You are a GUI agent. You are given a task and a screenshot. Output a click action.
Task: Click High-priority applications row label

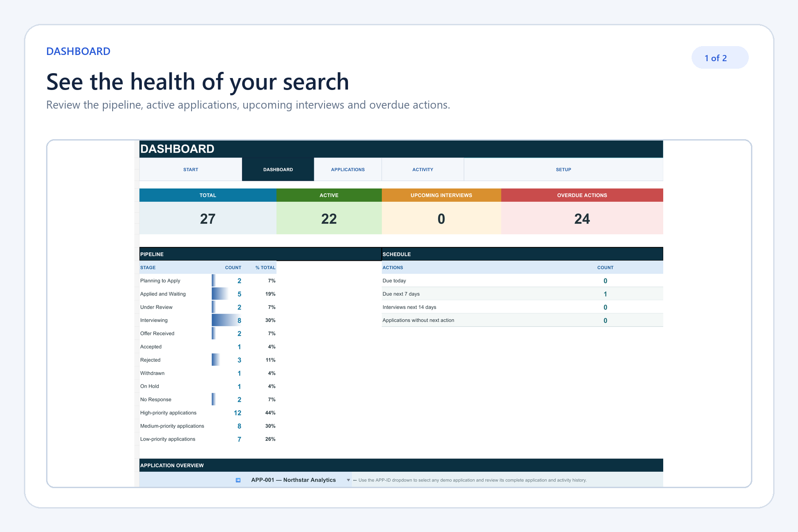click(x=168, y=413)
